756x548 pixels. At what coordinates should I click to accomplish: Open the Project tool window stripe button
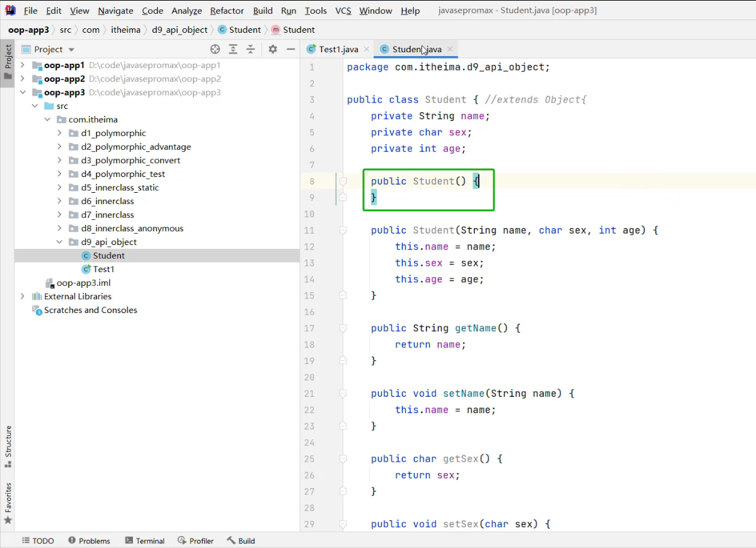coord(8,62)
